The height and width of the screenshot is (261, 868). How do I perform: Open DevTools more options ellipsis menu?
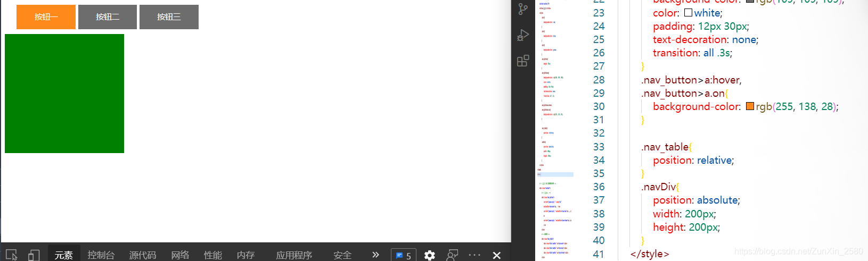(x=474, y=255)
